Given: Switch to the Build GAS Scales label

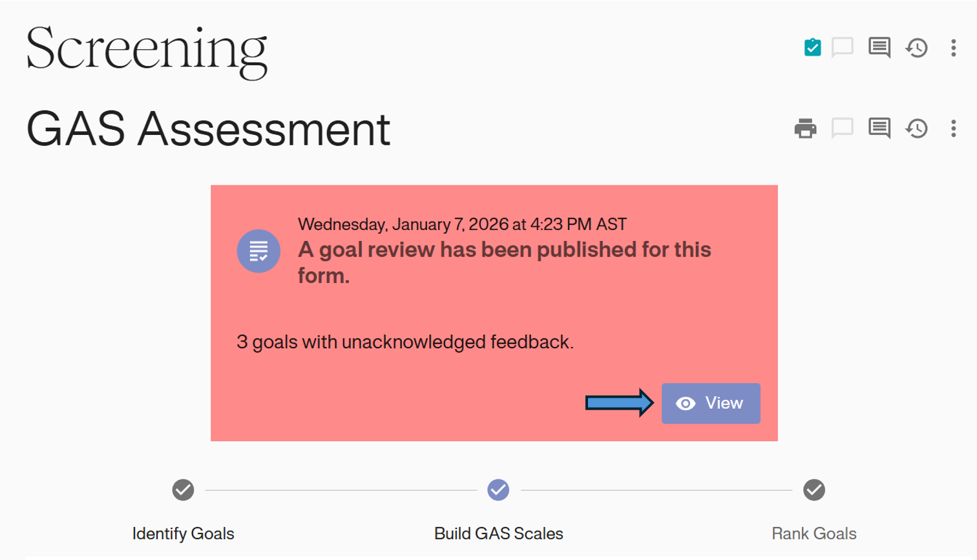Looking at the screenshot, I should click(498, 534).
